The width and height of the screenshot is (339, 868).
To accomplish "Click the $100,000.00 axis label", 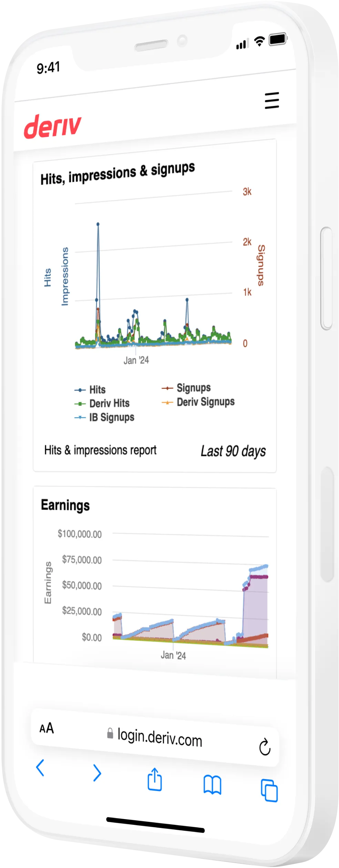I will coord(80,534).
